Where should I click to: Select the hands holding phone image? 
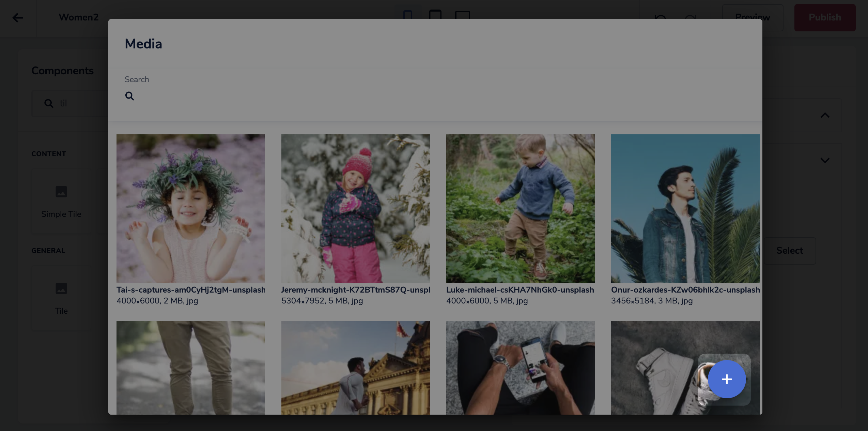521,368
